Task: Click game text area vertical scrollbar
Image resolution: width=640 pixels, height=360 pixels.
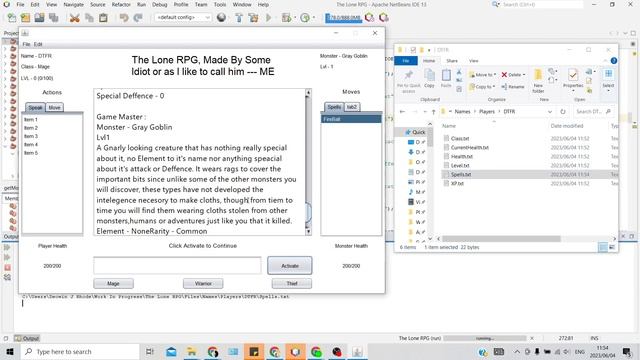Action: tap(308, 162)
